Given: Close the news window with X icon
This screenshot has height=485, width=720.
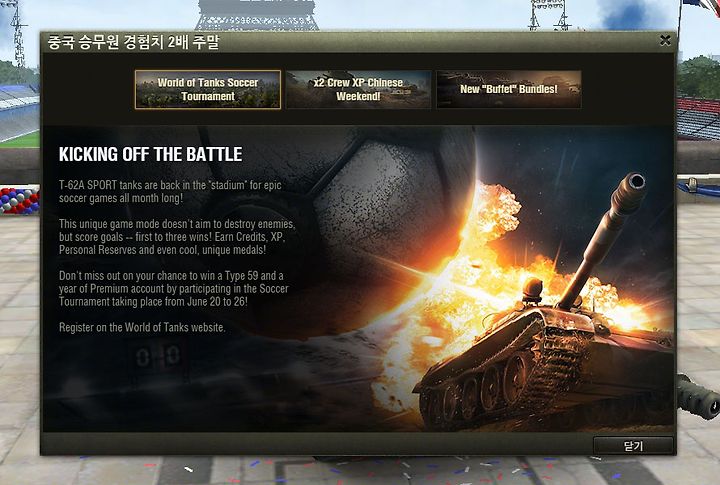Looking at the screenshot, I should [665, 40].
